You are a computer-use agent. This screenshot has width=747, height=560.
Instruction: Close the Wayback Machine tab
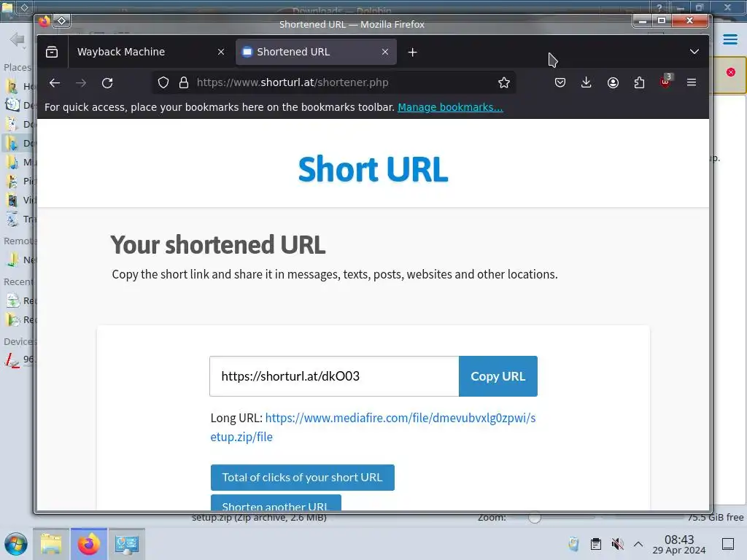220,52
